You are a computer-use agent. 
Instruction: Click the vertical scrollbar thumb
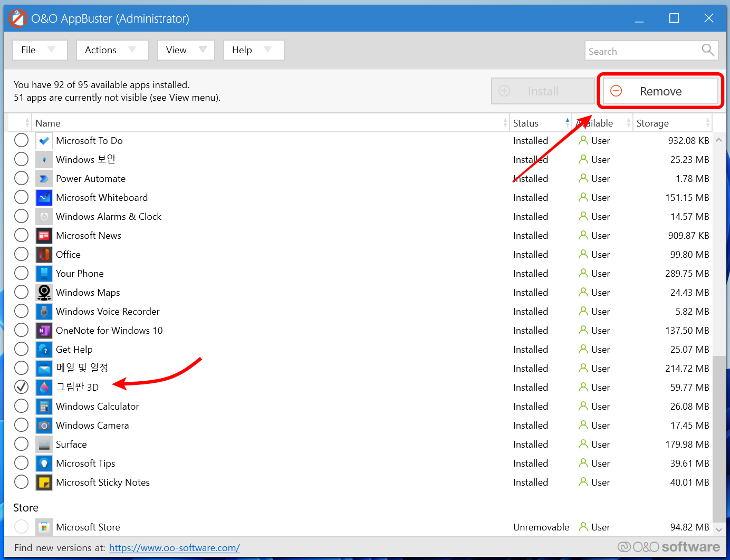(x=719, y=439)
